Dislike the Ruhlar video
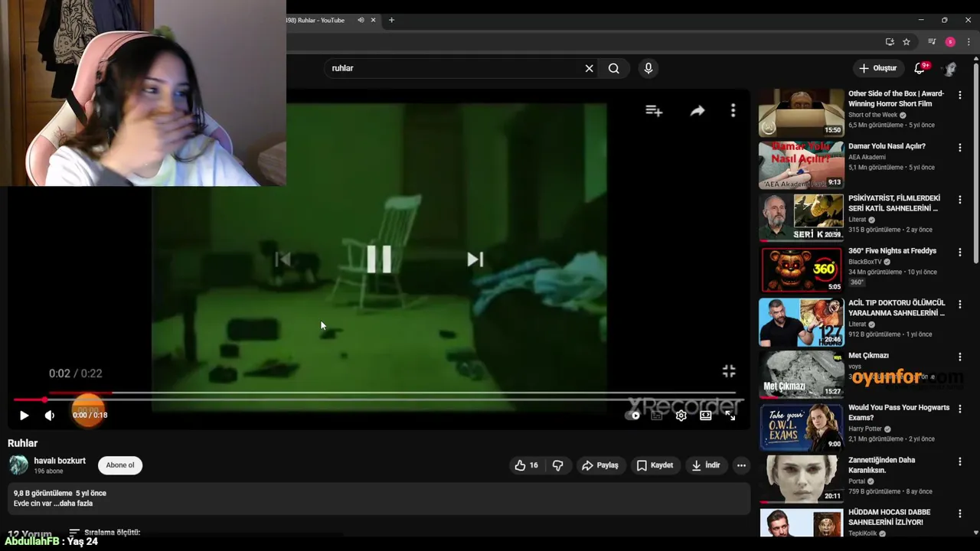Viewport: 980px width, 551px height. [557, 465]
